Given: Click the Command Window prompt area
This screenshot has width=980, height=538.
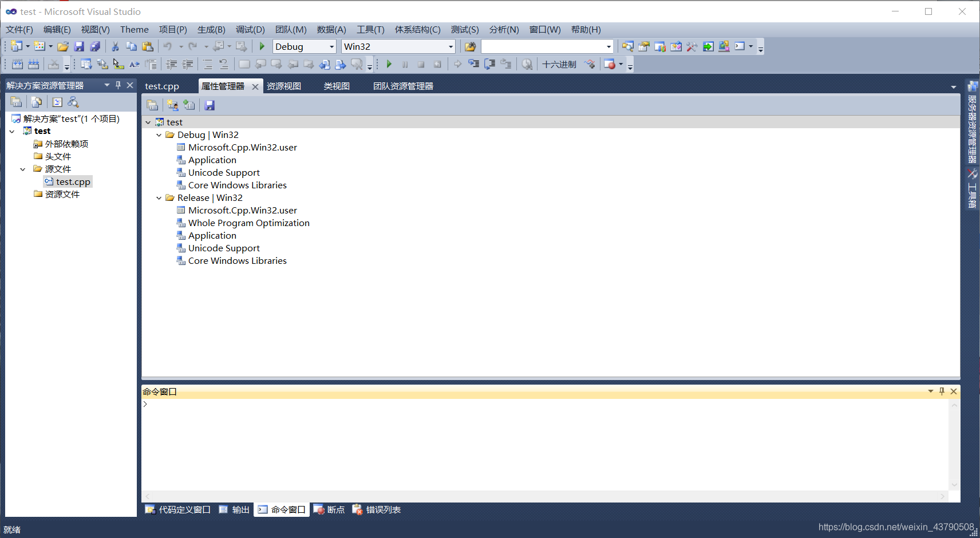Looking at the screenshot, I should (x=544, y=445).
